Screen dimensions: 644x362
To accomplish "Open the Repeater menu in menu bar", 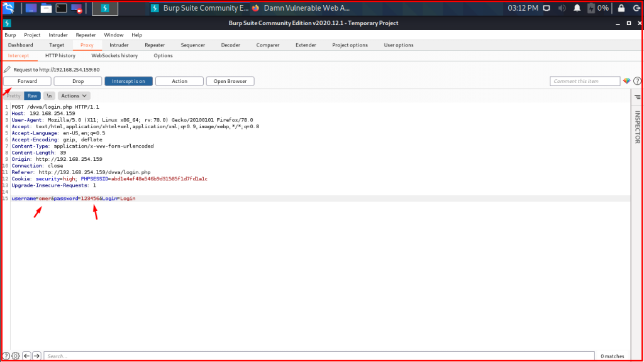I will pos(85,35).
